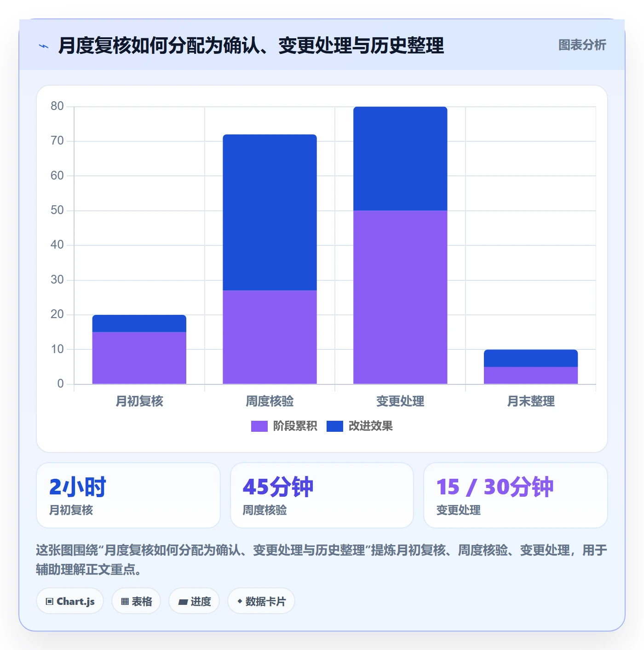Click the 变更处理 x-axis label
This screenshot has width=644, height=650.
(x=400, y=401)
